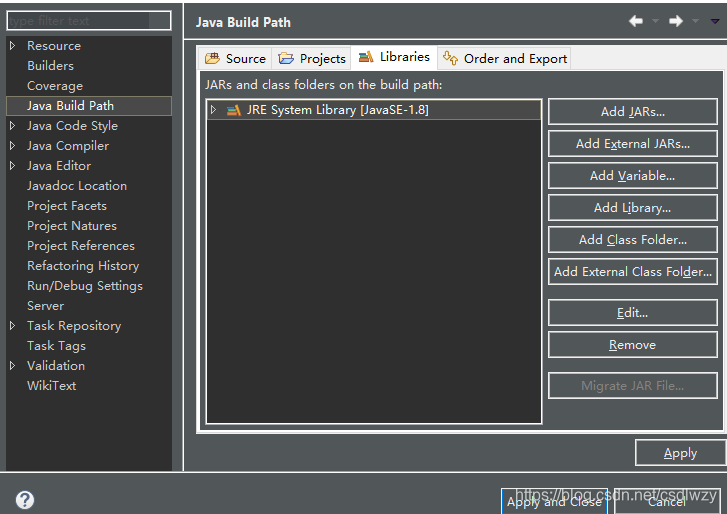Open the view menu triangle at top right
This screenshot has height=514, width=727.
click(715, 21)
